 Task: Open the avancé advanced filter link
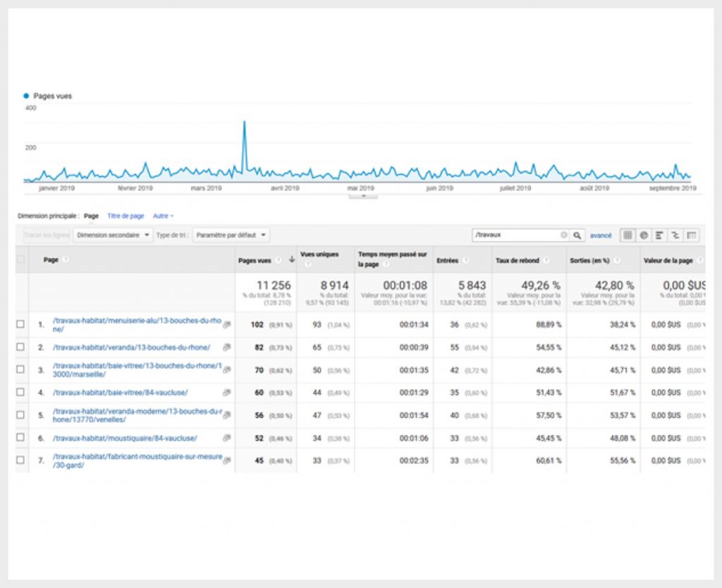[601, 235]
